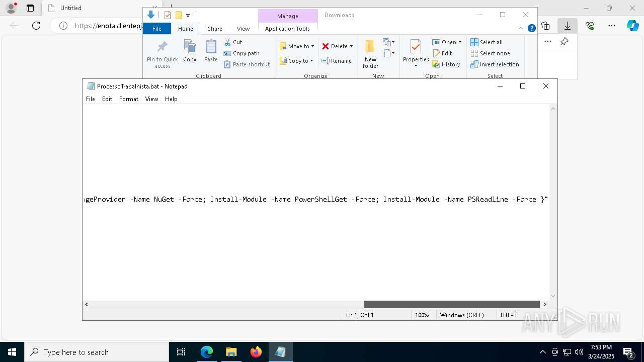Click the taskbar search box

[x=97, y=352]
